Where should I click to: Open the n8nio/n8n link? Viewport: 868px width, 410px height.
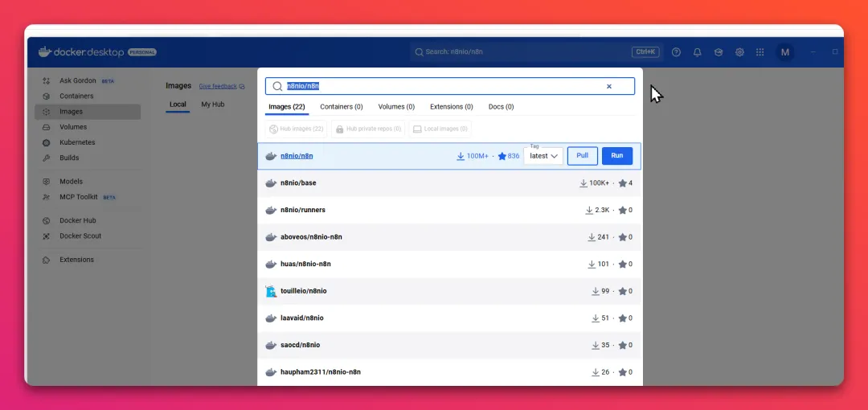(297, 156)
